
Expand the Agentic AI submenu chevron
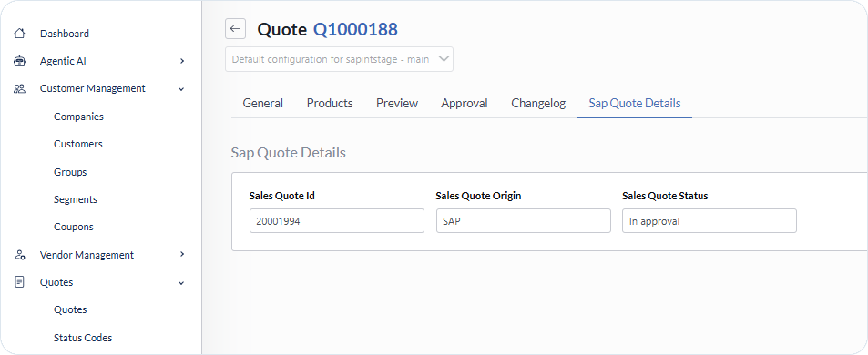182,61
